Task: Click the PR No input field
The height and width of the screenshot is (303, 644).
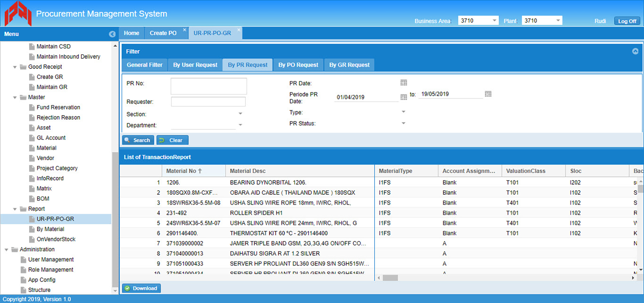Action: [x=209, y=86]
